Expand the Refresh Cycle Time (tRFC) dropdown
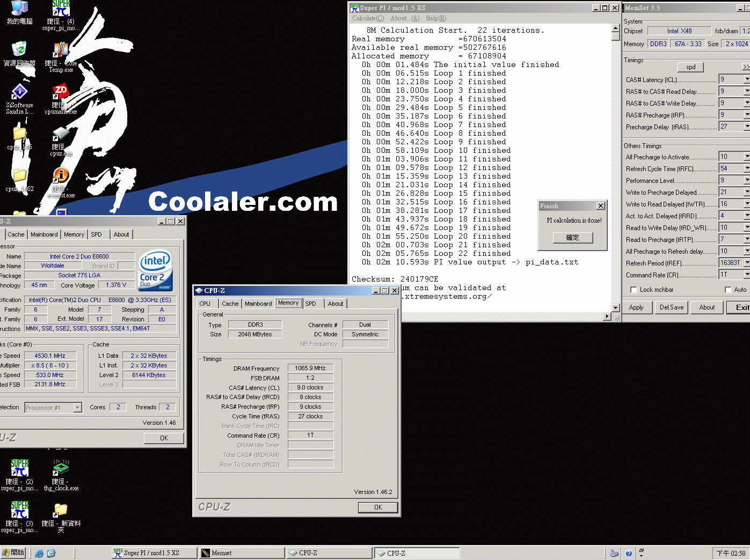750x560 pixels. pos(747,168)
